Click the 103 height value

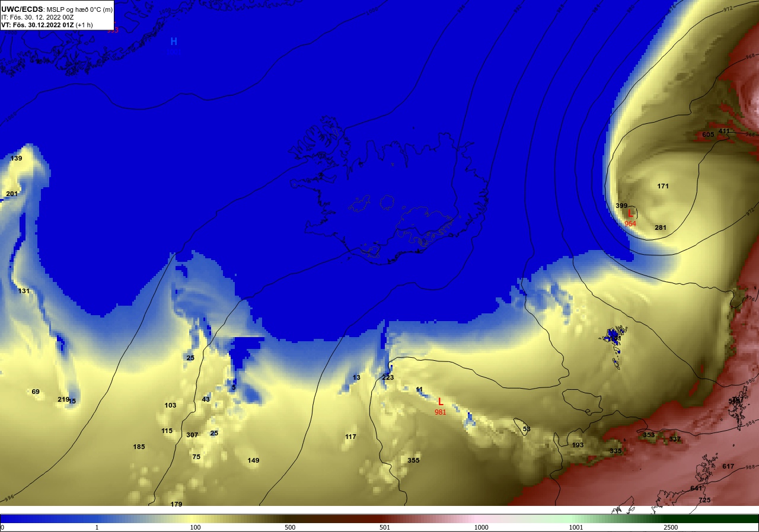point(170,406)
